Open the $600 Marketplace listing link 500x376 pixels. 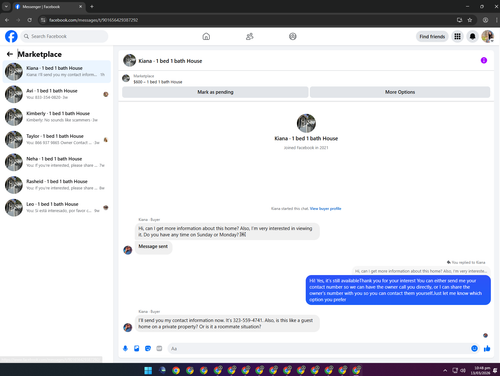(x=158, y=82)
